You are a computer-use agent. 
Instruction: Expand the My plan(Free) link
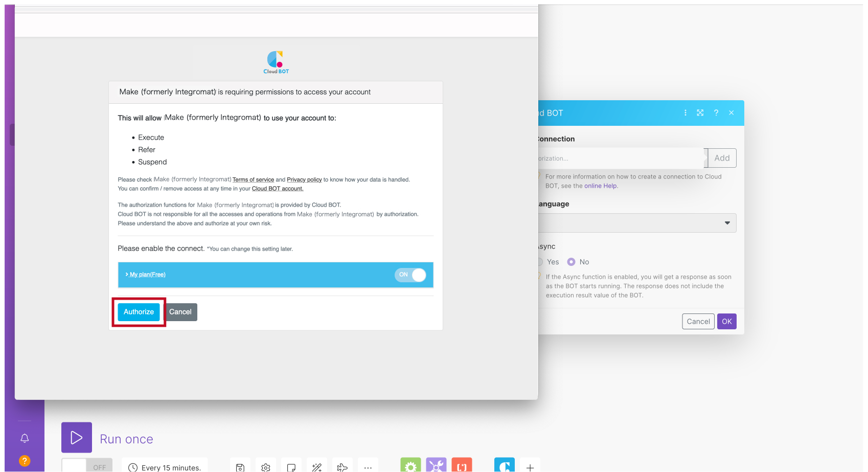[147, 275]
